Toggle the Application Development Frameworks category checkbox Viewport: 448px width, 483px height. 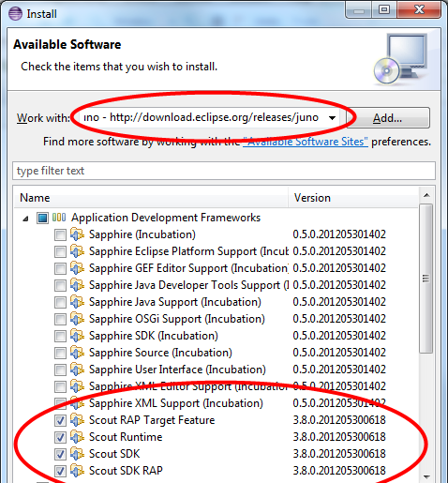(42, 218)
